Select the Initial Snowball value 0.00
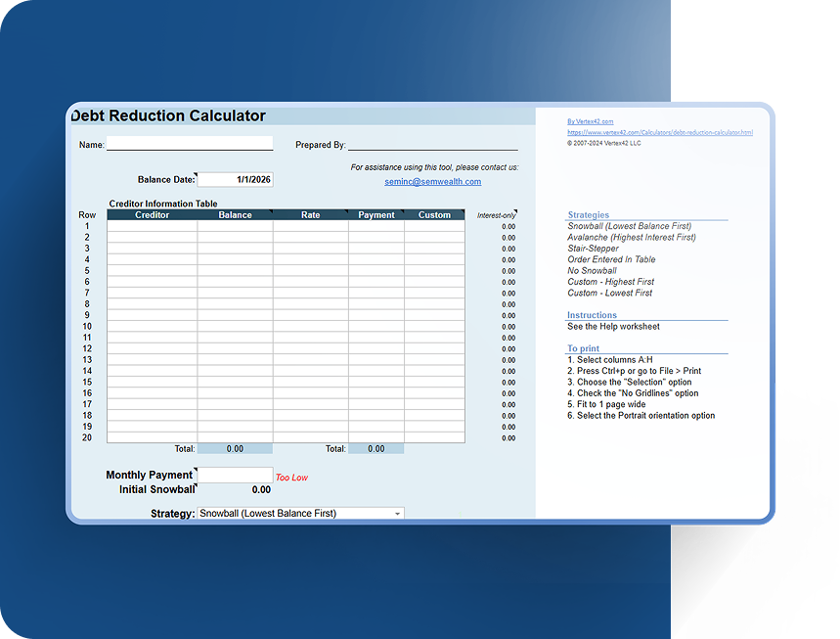 [x=260, y=490]
